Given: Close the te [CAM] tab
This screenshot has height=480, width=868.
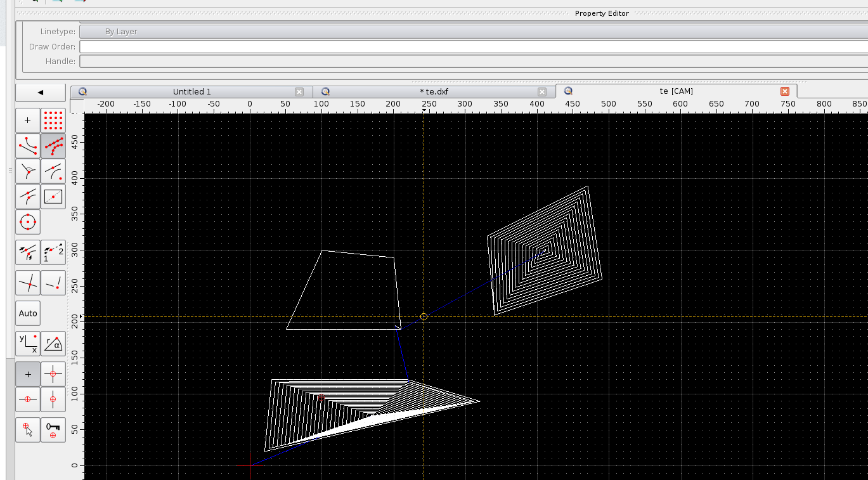Looking at the screenshot, I should (x=785, y=91).
